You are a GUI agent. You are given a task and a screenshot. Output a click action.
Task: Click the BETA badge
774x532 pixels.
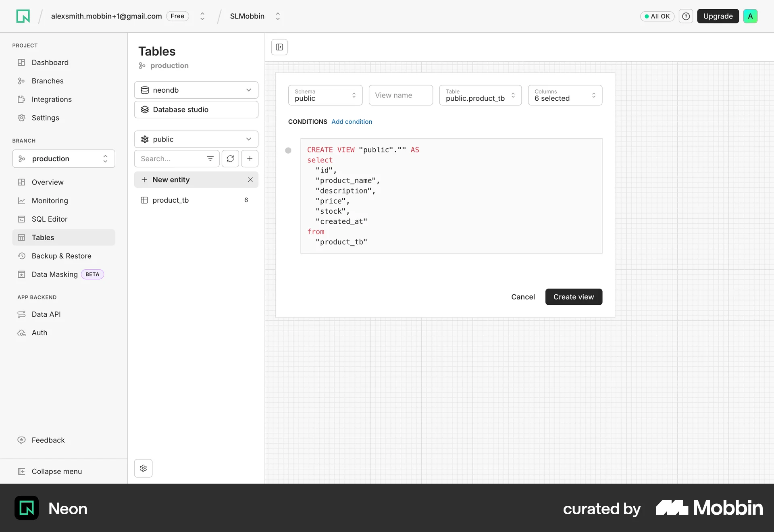[92, 274]
